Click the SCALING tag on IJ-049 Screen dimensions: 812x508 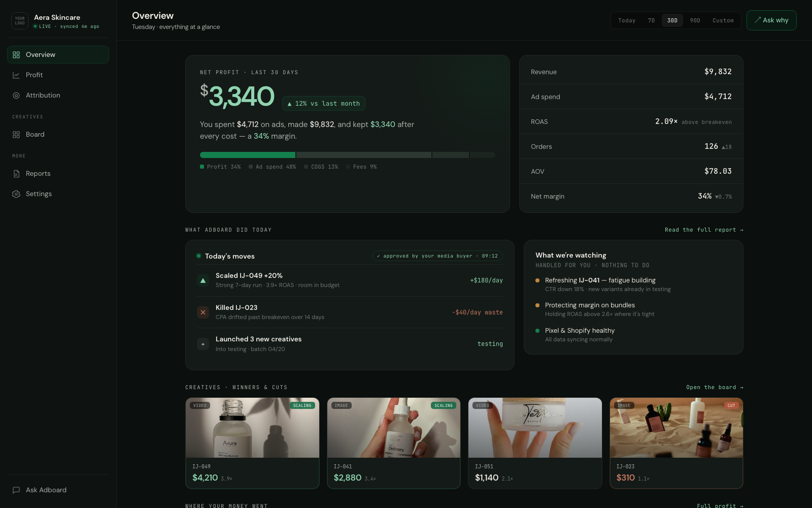(x=302, y=405)
